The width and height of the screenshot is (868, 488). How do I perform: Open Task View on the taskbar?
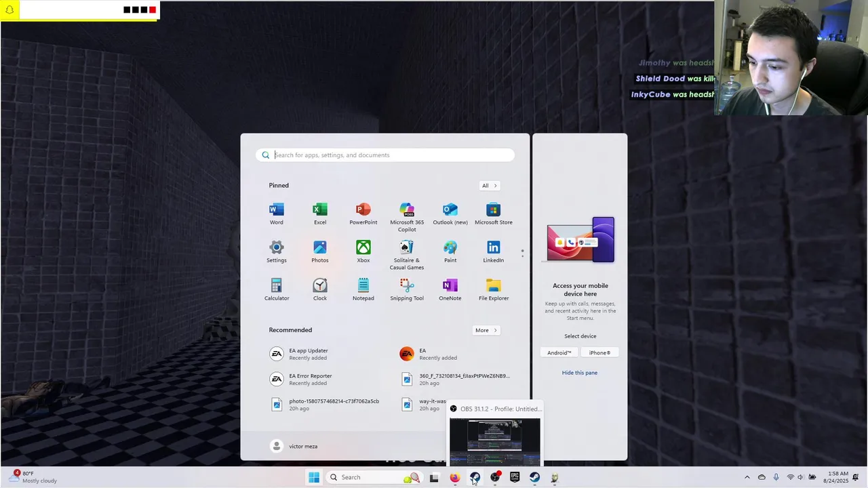434,477
